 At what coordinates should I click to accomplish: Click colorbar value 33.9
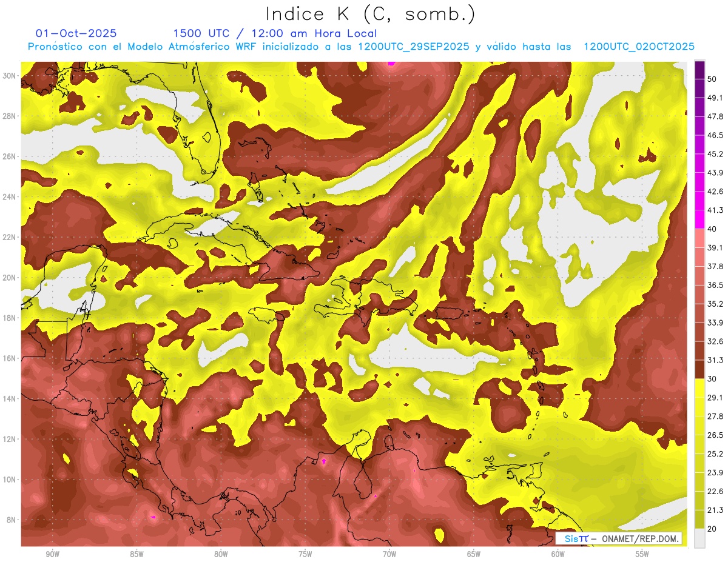[715, 323]
